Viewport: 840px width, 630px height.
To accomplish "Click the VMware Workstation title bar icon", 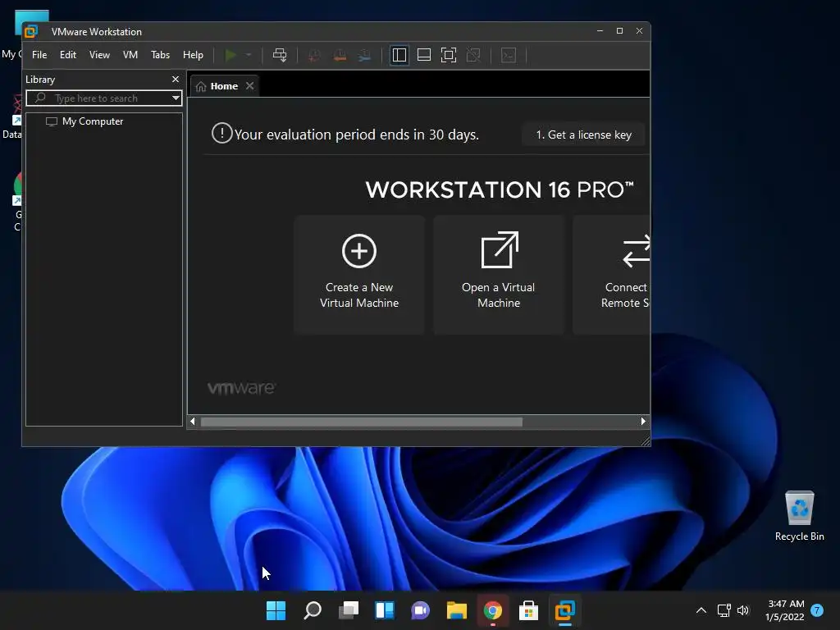I will (31, 32).
